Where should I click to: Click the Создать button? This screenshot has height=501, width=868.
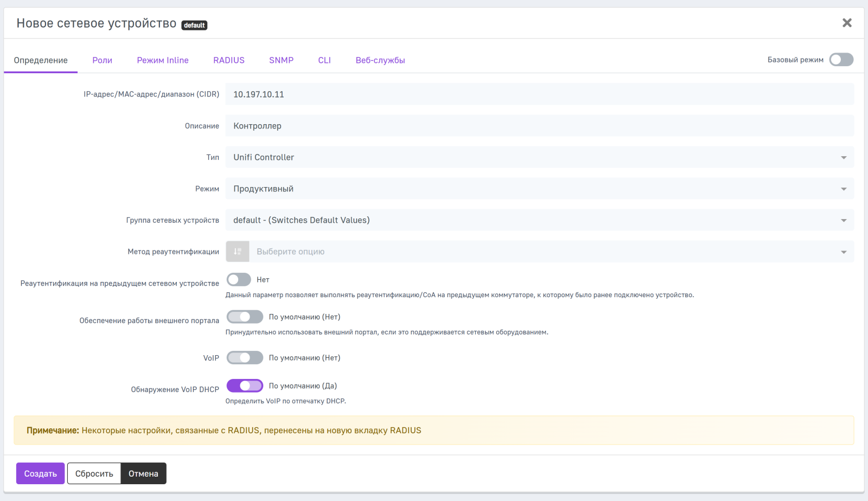coord(40,473)
